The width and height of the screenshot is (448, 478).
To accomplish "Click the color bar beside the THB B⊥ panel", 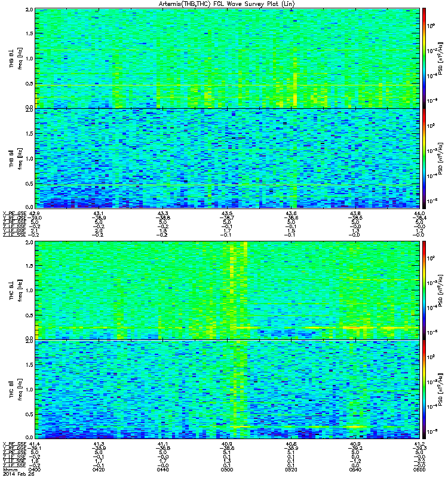I will [x=424, y=58].
